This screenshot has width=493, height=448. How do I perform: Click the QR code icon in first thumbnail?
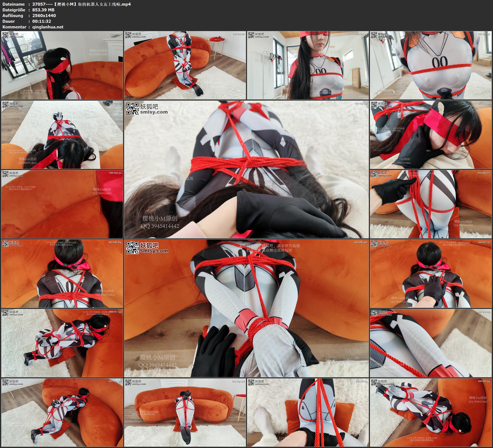point(5,35)
